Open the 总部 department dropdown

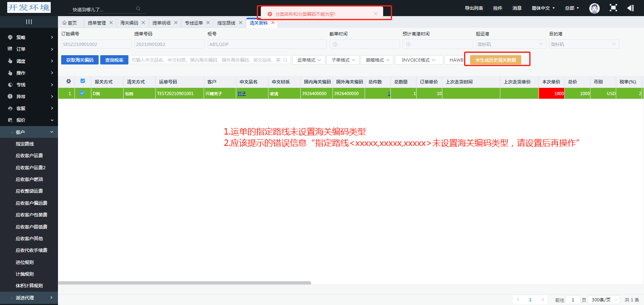pos(572,8)
